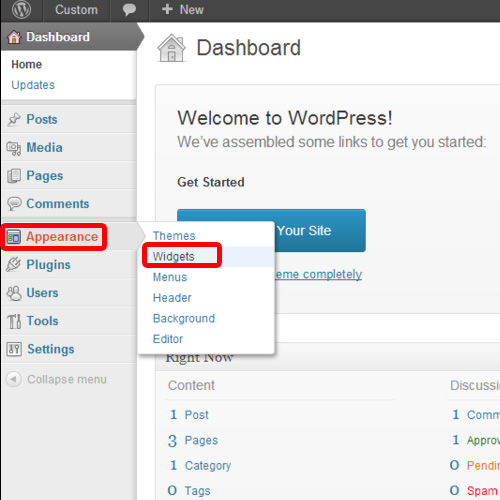Image resolution: width=500 pixels, height=500 pixels.
Task: Click the Pages icon in the sidebar
Action: click(x=14, y=176)
